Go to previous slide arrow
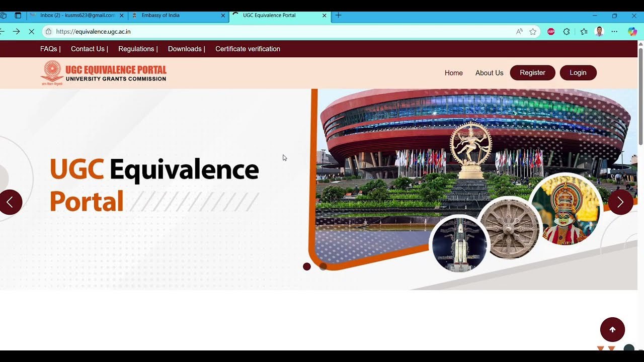644x362 pixels. tap(10, 202)
